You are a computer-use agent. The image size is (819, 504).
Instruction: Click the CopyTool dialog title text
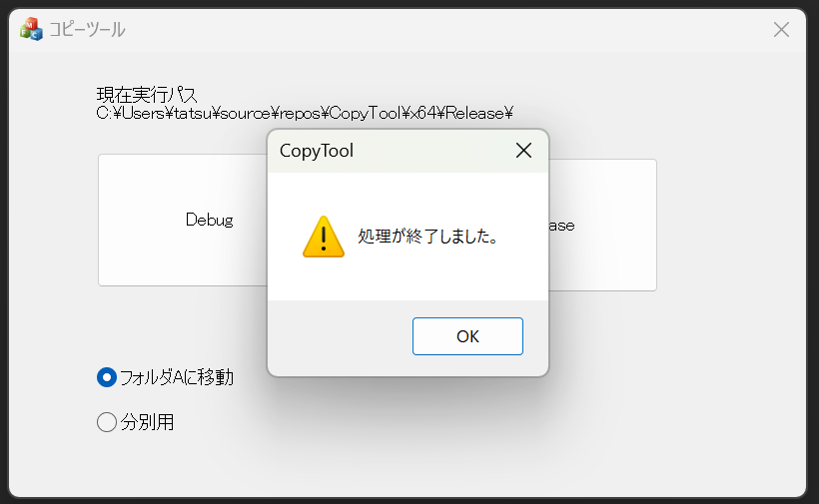317,151
